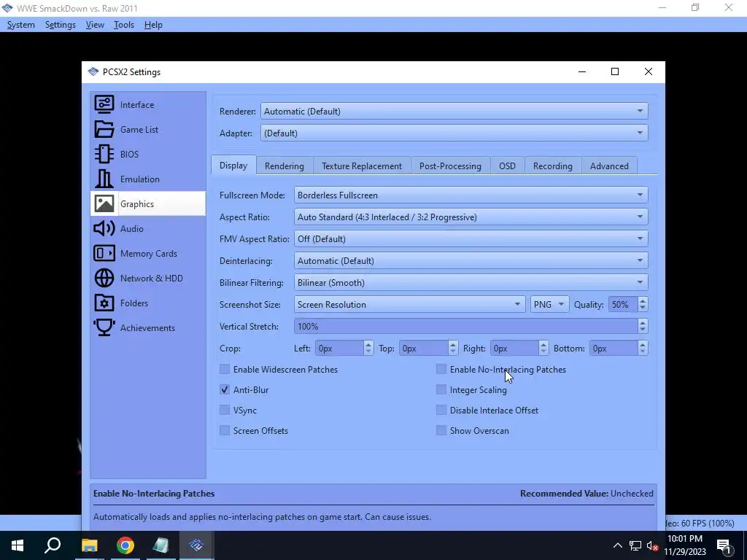
Task: Select the Game List folder icon
Action: click(x=104, y=129)
